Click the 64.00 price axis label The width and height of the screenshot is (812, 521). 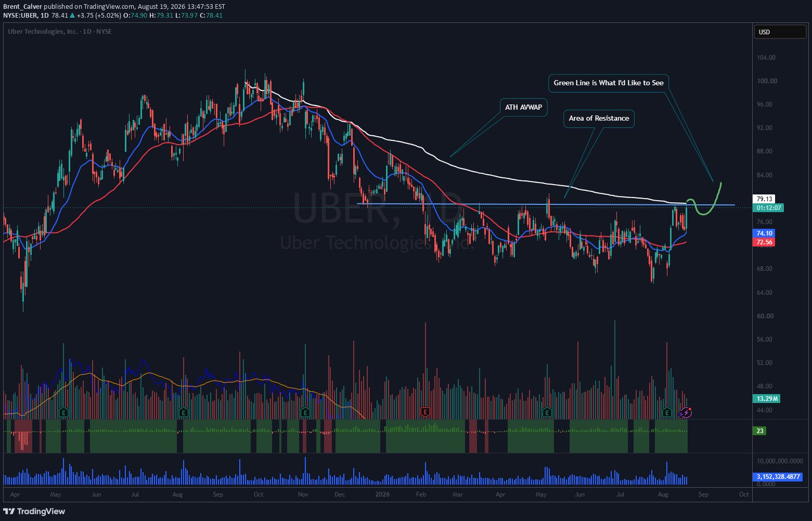(x=765, y=293)
